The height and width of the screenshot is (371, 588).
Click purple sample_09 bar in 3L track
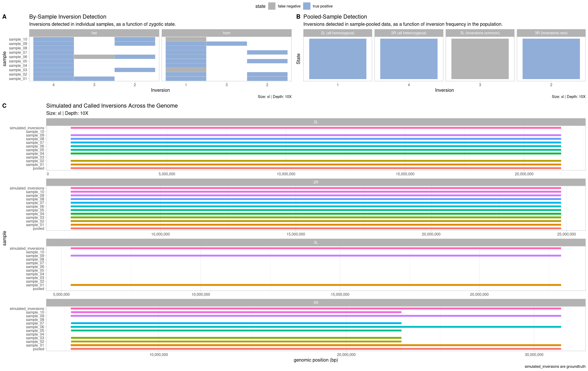pyautogui.click(x=316, y=256)
